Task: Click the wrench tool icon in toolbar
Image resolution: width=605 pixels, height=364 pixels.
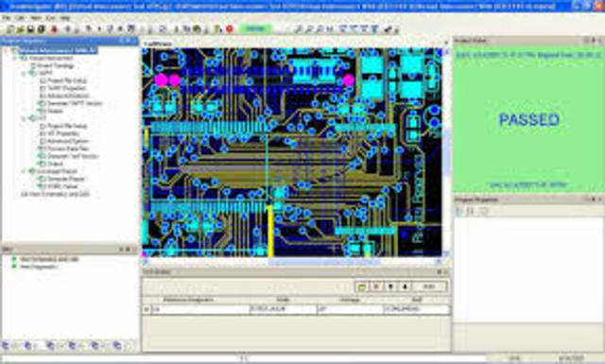Action: (x=389, y=29)
